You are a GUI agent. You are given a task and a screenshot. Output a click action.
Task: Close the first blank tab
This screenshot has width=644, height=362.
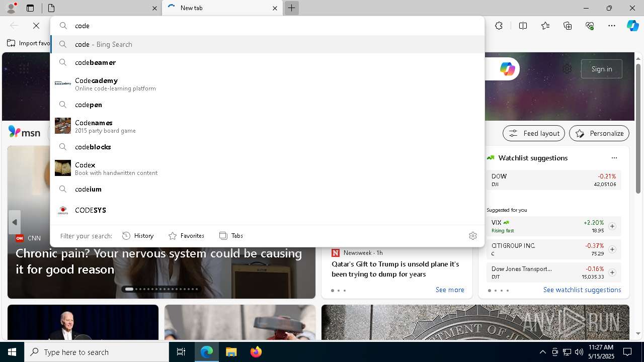click(154, 8)
